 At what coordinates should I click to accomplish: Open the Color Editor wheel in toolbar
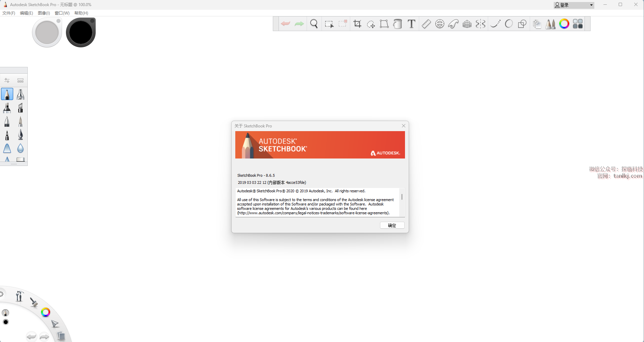pyautogui.click(x=564, y=24)
